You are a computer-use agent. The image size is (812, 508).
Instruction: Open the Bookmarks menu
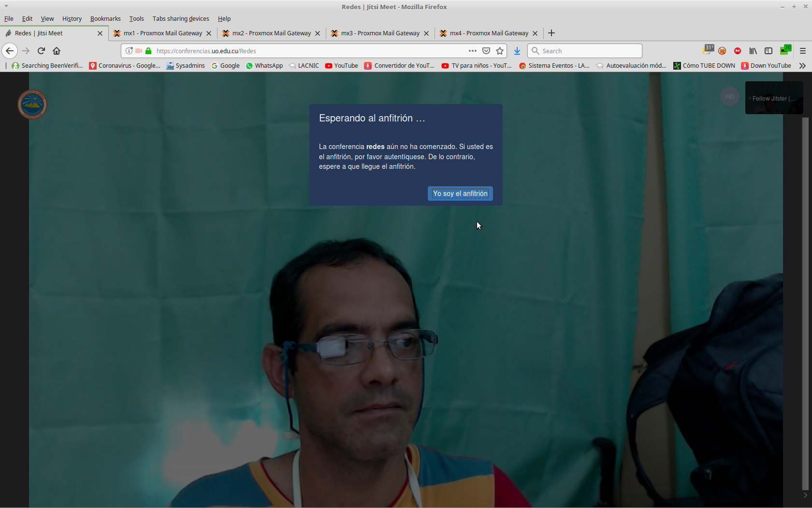coord(105,18)
